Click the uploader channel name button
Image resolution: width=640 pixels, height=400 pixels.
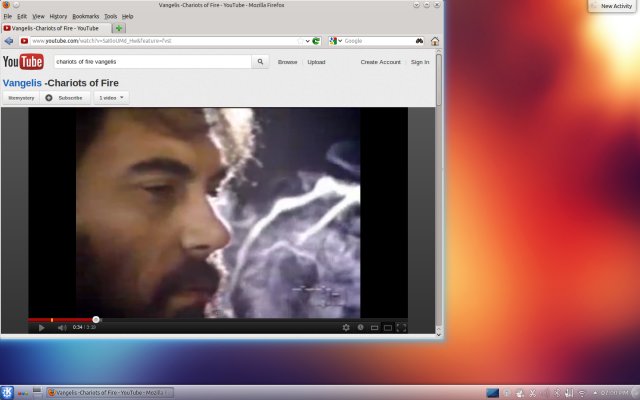(21, 98)
